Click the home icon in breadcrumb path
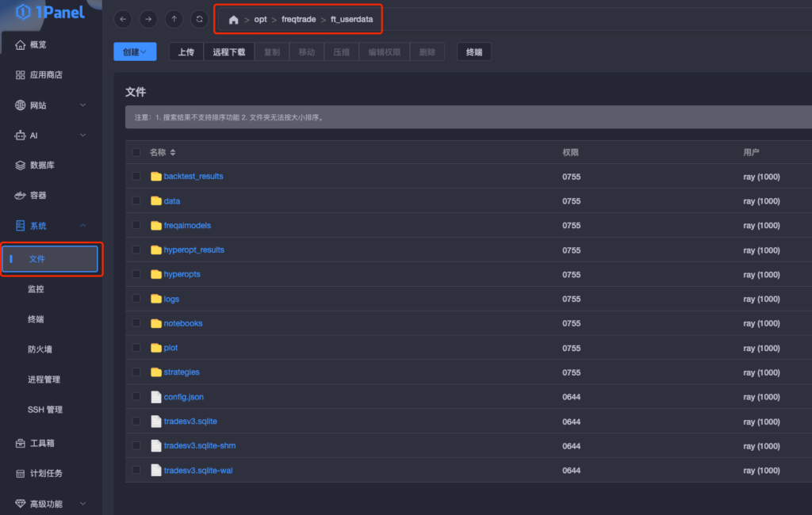 tap(233, 20)
